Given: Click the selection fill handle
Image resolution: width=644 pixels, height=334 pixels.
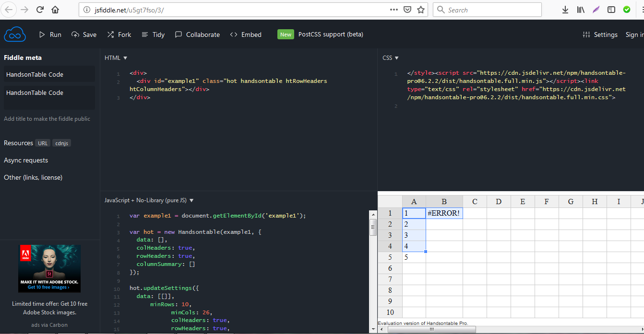Looking at the screenshot, I should click(426, 252).
